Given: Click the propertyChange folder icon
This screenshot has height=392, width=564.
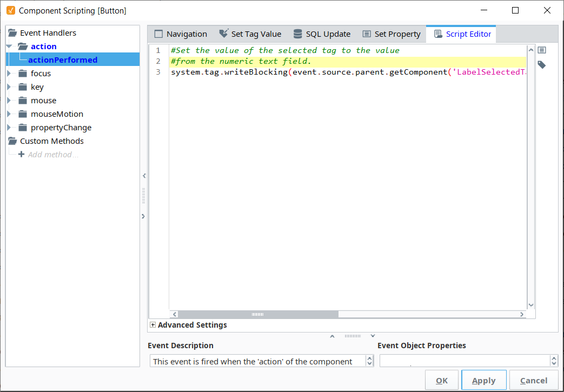Looking at the screenshot, I should [x=23, y=128].
